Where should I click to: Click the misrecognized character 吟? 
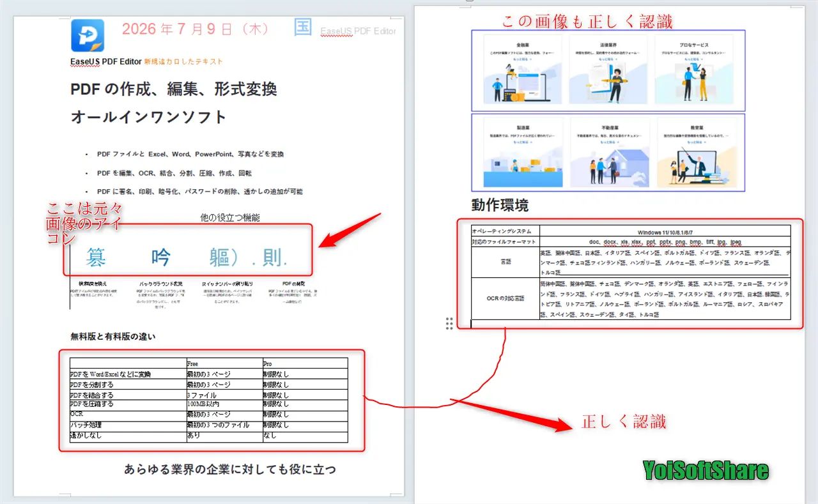coord(161,257)
